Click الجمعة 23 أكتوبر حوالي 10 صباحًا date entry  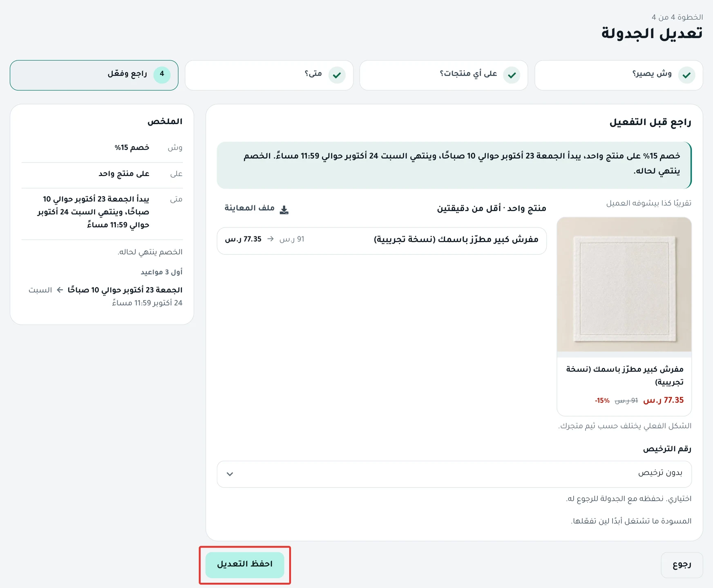coord(125,290)
